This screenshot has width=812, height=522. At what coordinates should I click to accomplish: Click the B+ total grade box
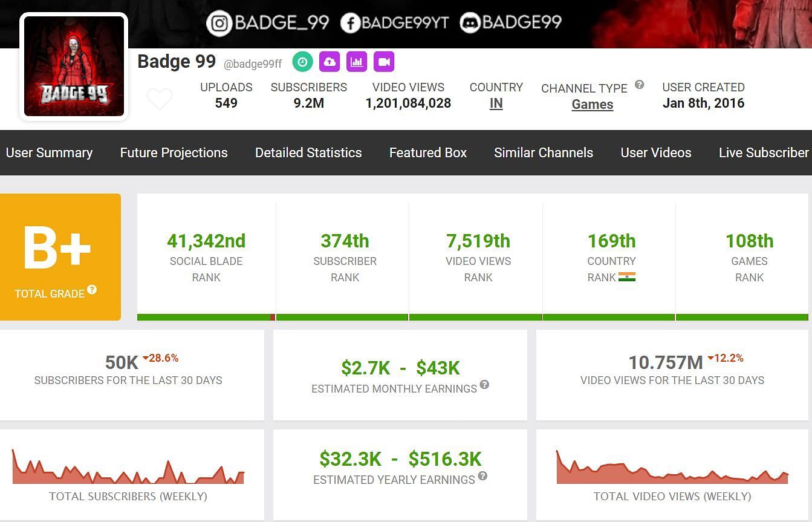pyautogui.click(x=60, y=257)
